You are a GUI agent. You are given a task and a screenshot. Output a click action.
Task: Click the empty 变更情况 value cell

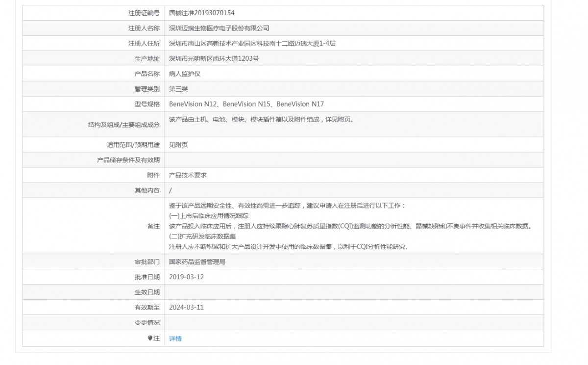pos(354,322)
